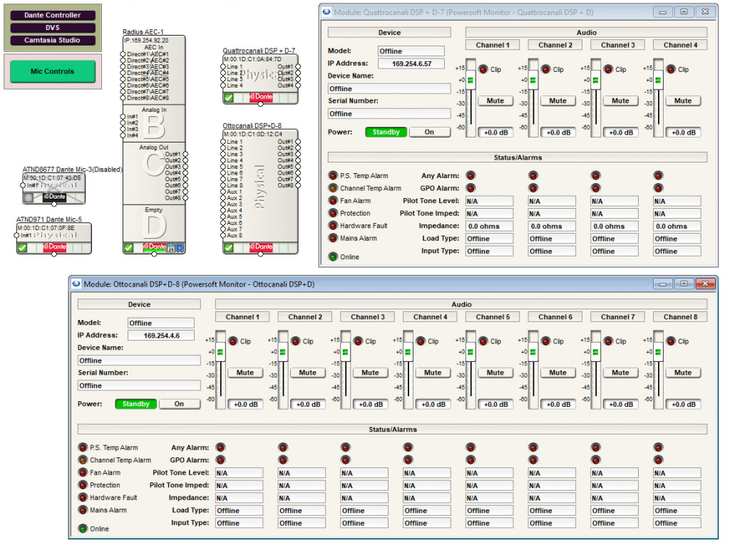Click Protection LED in Ottocanali window
This screenshot has height=560, width=730.
click(x=83, y=485)
